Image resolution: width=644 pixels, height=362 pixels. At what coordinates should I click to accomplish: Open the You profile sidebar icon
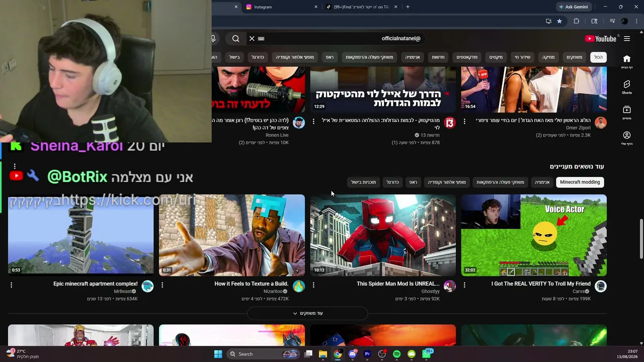tap(626, 138)
